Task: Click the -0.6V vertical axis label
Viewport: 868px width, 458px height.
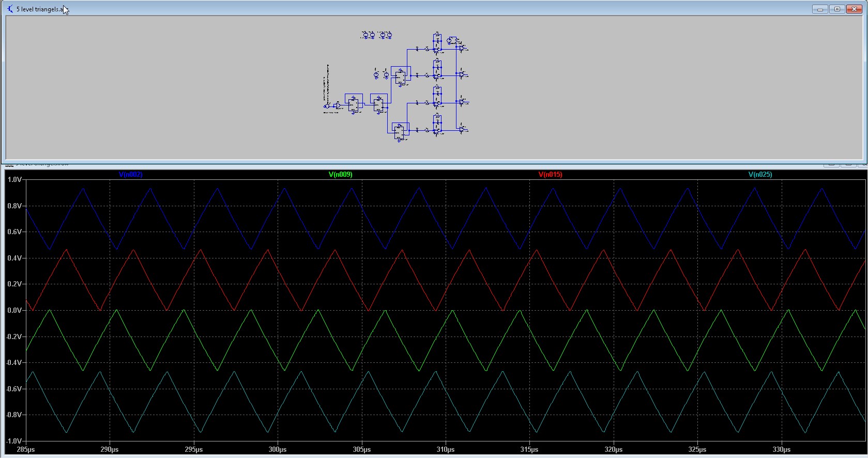Action: coord(13,389)
